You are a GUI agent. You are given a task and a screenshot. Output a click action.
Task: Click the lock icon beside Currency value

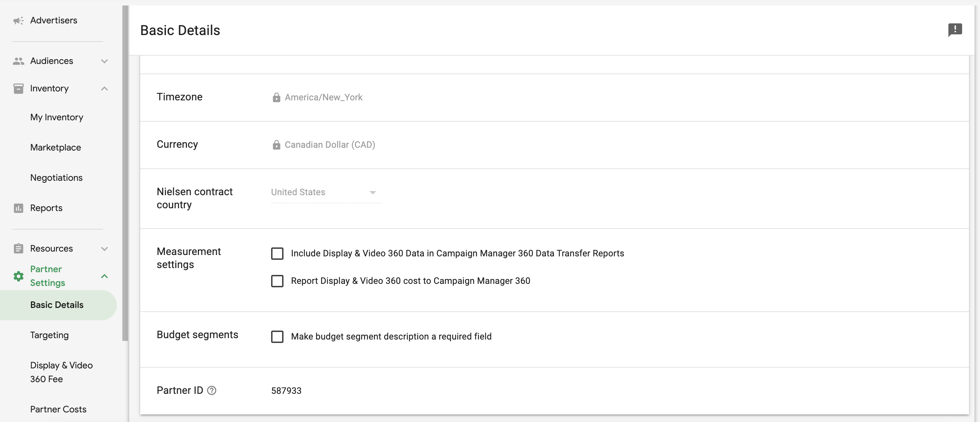[x=276, y=145]
